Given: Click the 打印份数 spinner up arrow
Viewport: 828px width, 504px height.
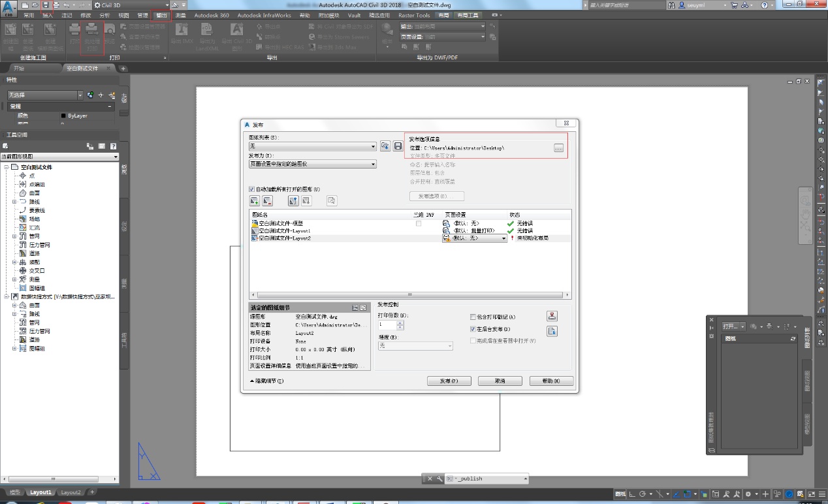Looking at the screenshot, I should (400, 322).
